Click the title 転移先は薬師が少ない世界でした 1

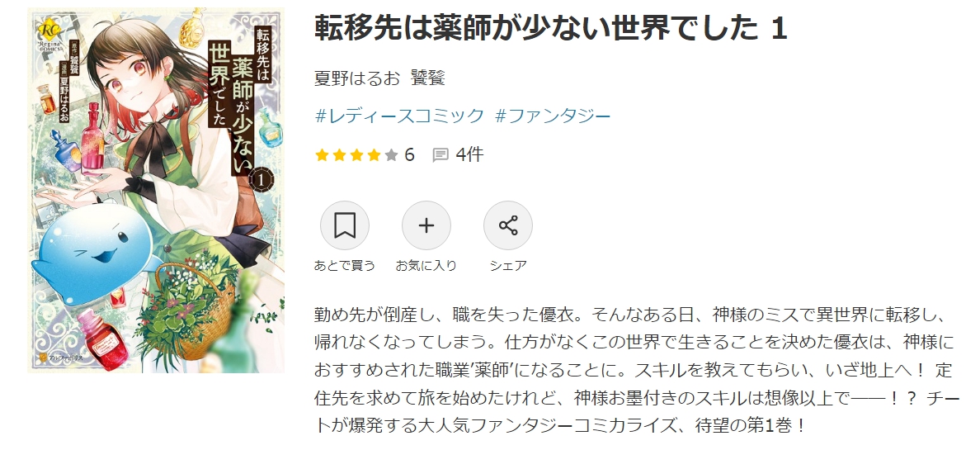click(550, 29)
